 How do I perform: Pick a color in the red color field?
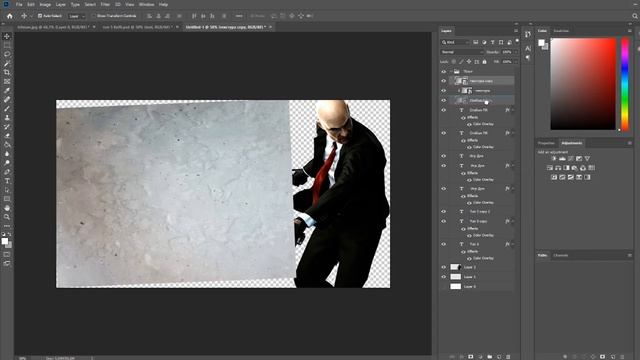coord(583,84)
